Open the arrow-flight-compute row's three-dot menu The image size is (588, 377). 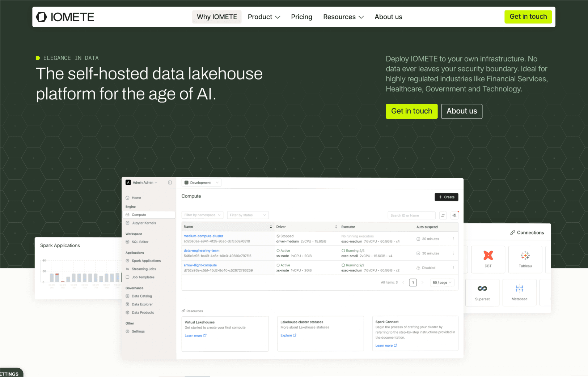click(453, 268)
